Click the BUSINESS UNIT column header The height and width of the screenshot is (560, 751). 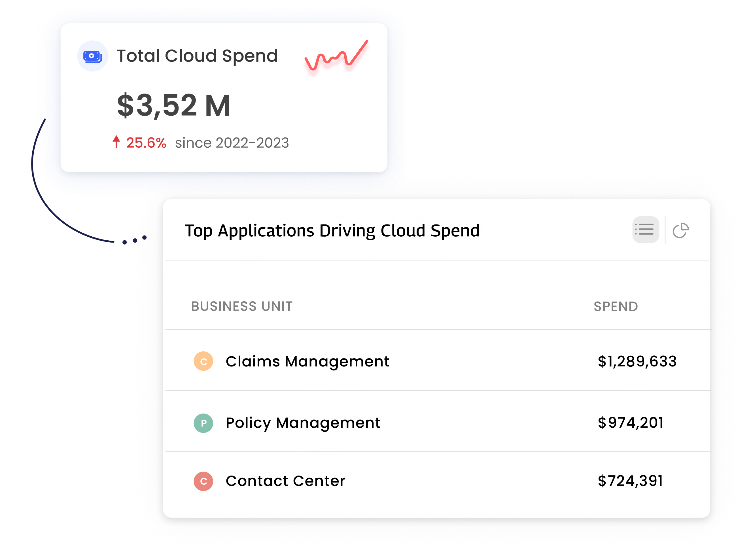(x=242, y=306)
